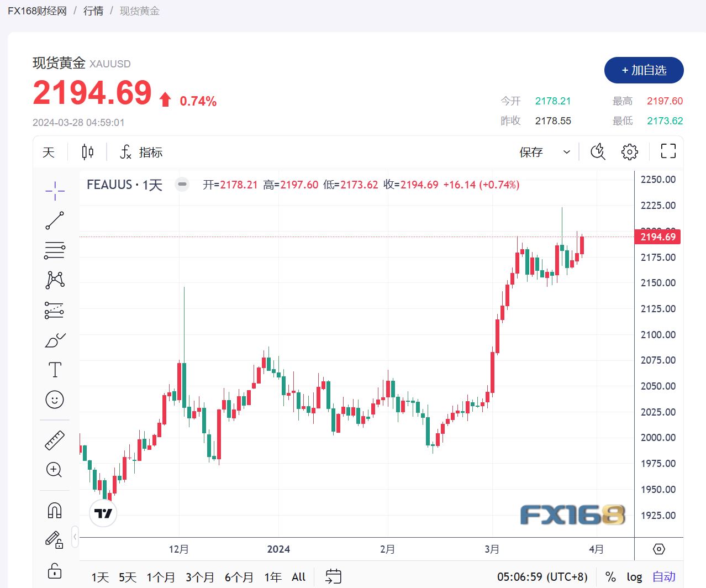Switch to the 1年 range tab
Image resolution: width=706 pixels, height=588 pixels.
(x=273, y=576)
